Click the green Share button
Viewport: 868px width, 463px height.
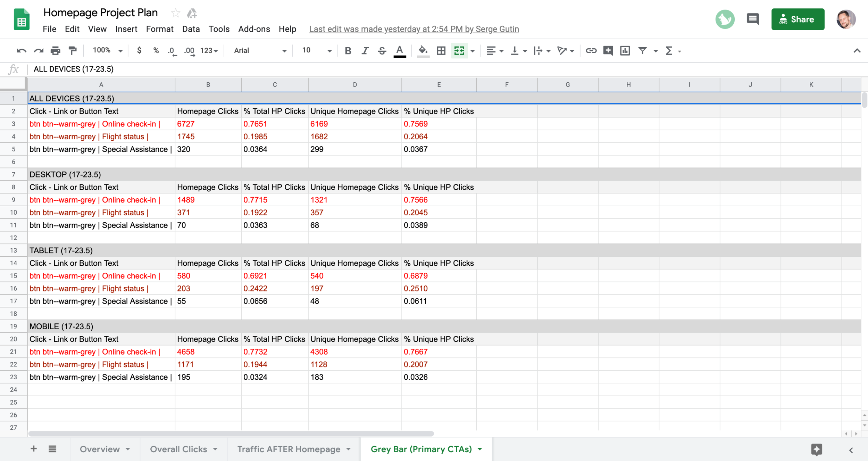798,19
